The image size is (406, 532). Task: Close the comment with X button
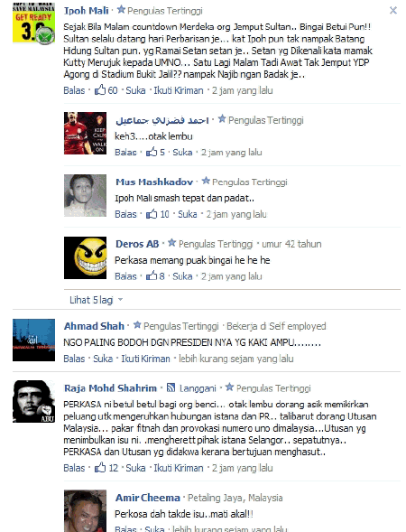pos(393,11)
